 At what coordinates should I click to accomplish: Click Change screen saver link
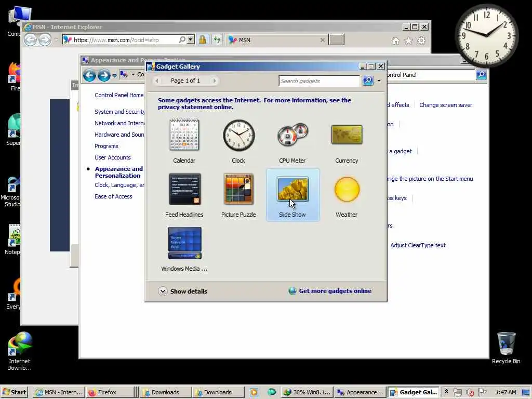tap(445, 105)
